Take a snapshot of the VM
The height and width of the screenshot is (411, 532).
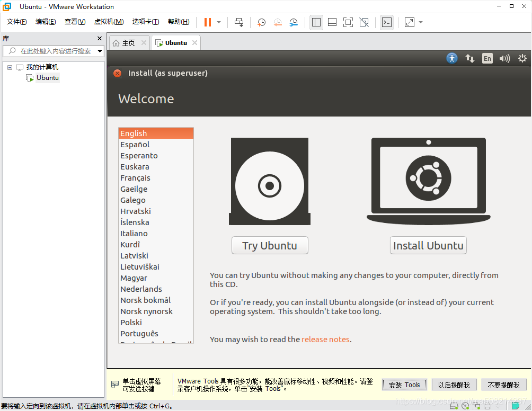(x=261, y=22)
